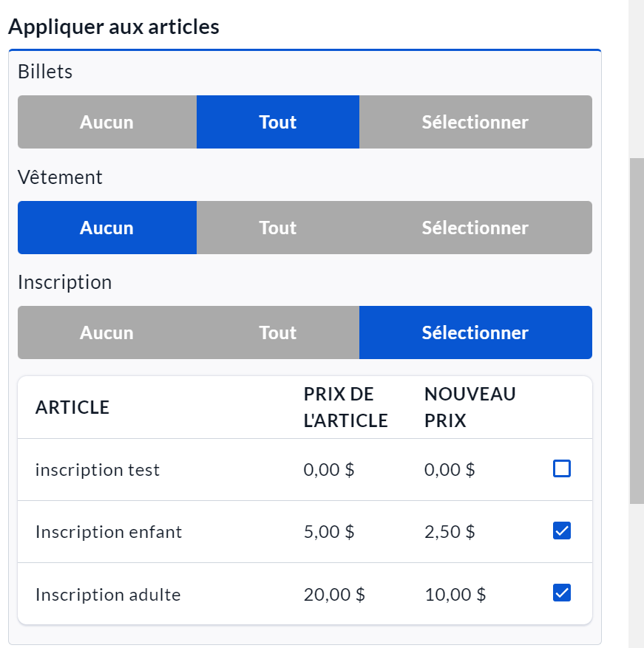Screen dimensions: 644x648
Task: Click Sélectionner in the Billets row
Action: (x=475, y=122)
